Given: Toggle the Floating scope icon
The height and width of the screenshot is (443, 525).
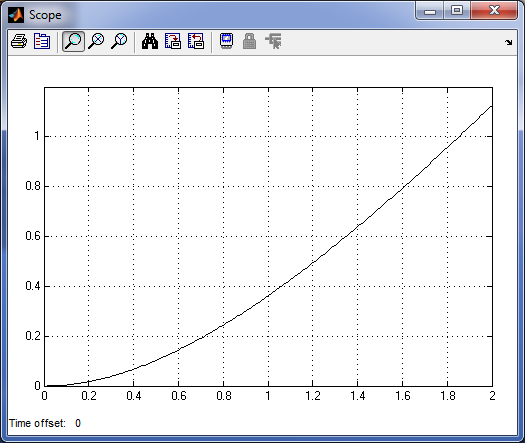Looking at the screenshot, I should [226, 42].
